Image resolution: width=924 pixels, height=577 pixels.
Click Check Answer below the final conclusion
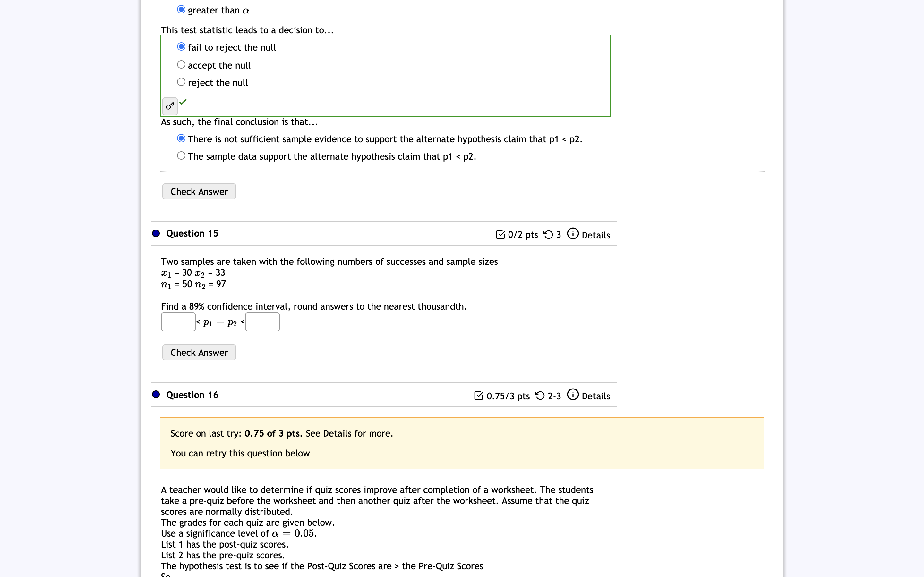click(199, 192)
